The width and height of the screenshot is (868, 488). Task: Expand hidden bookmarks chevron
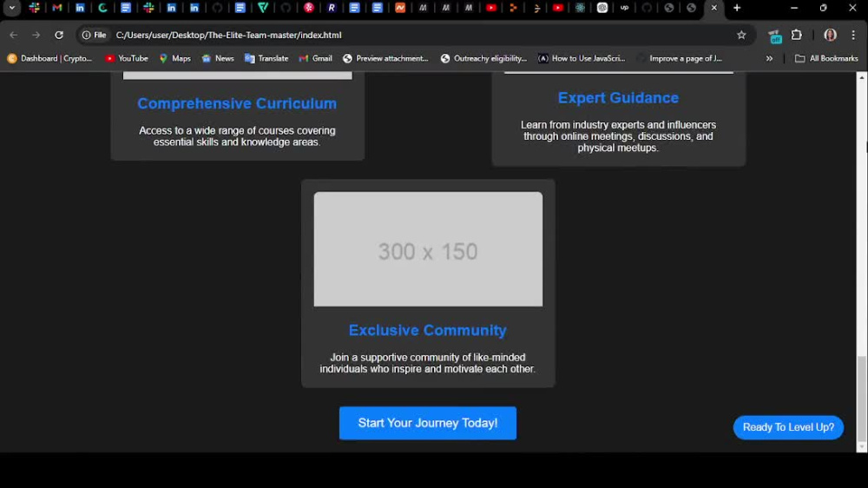[769, 58]
